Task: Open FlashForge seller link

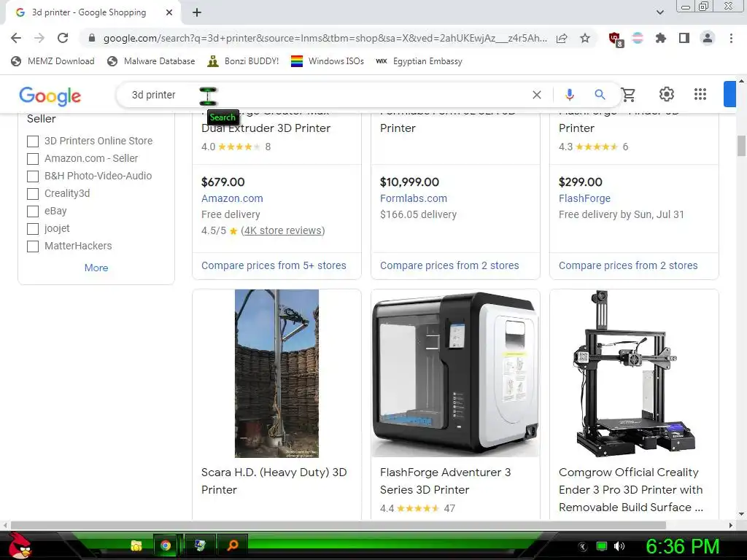Action: pos(584,198)
